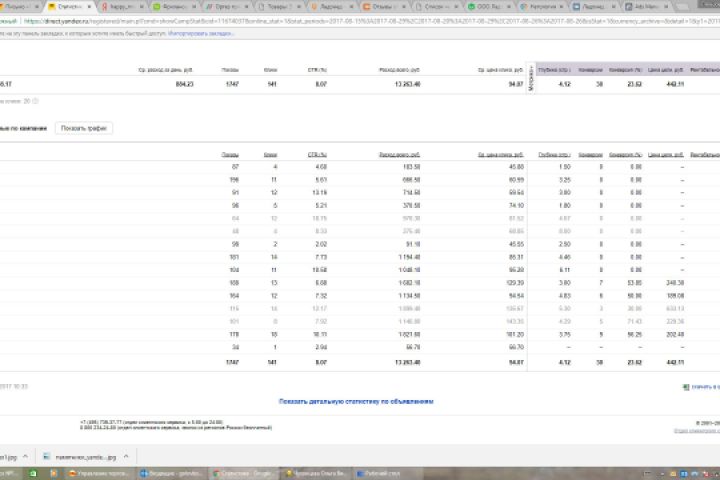
Task: Sort table by 'Конверсии' conversions count header
Action: tap(591, 154)
